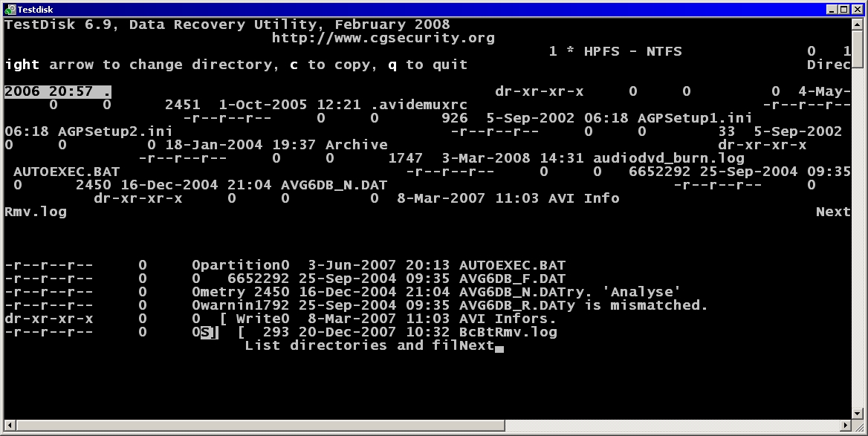Click the BcBtRmv.log file row
Viewport: 868px width, 436px height.
[x=281, y=332]
